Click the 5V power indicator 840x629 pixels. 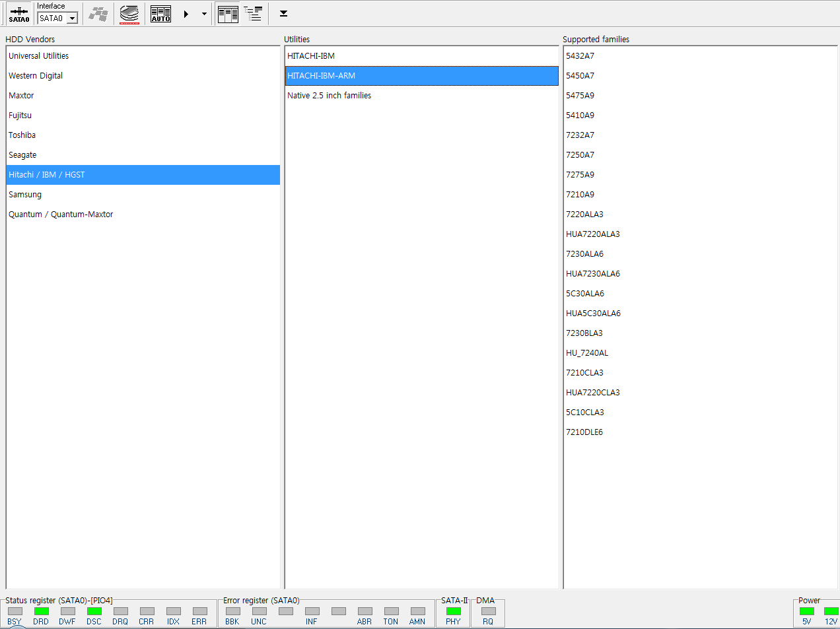(806, 611)
